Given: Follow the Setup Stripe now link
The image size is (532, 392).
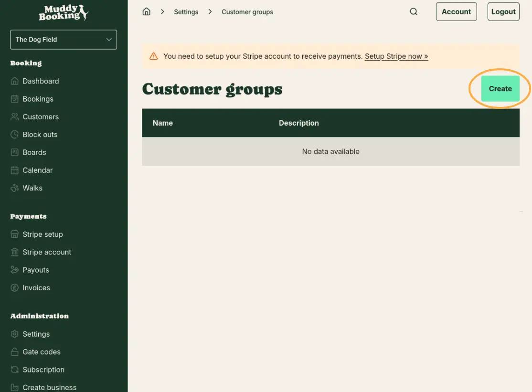Looking at the screenshot, I should tap(396, 56).
